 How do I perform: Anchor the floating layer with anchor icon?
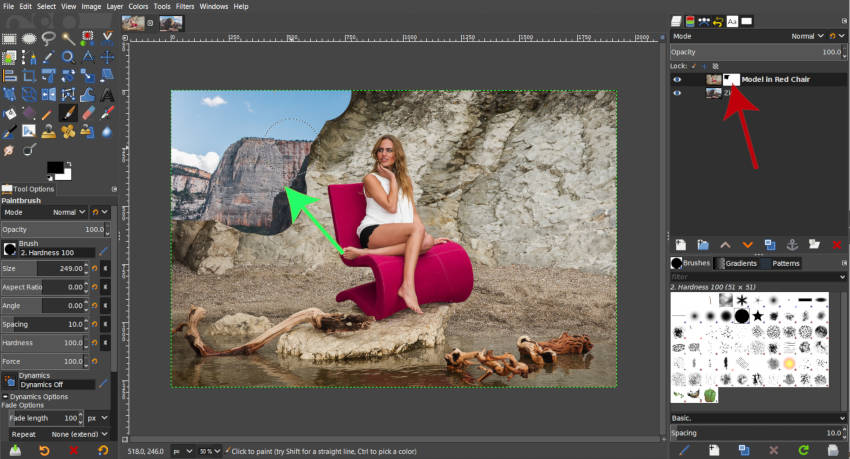(x=792, y=245)
